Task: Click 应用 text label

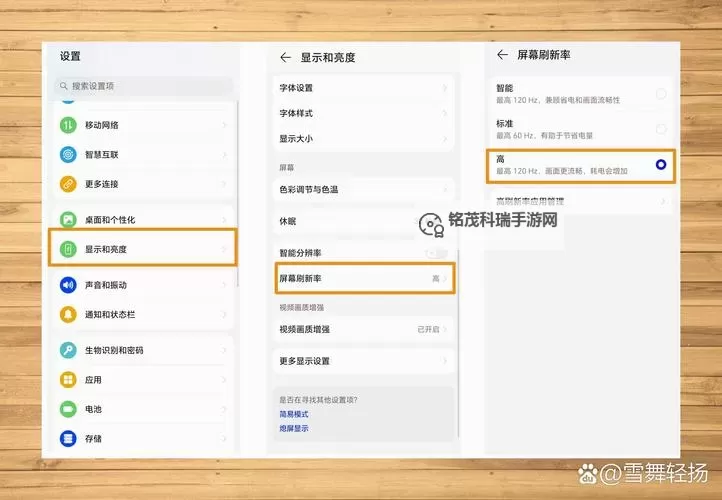Action: 93,380
